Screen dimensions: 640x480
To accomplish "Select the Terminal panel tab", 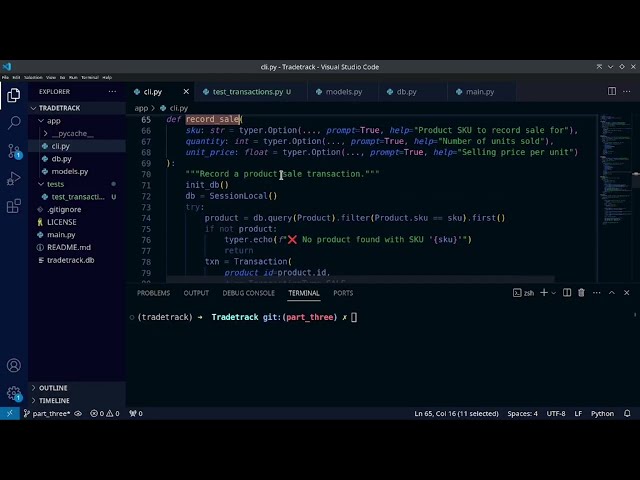I will pyautogui.click(x=304, y=293).
